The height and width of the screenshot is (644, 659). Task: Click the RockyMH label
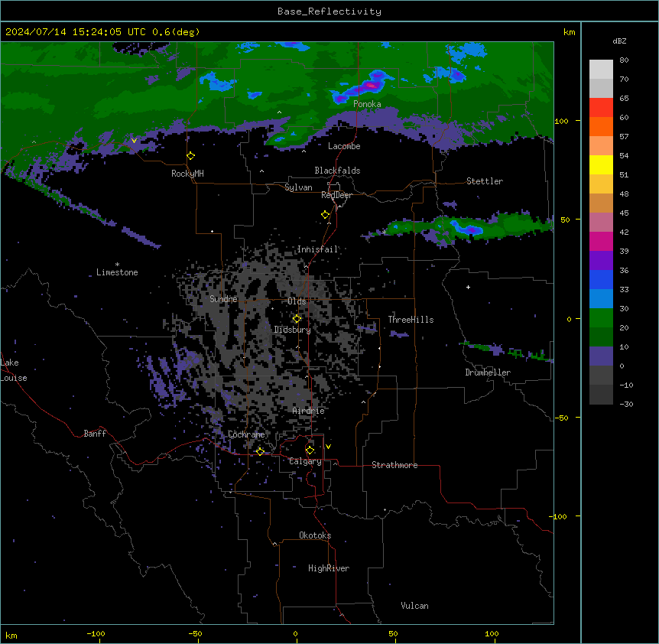tap(187, 174)
